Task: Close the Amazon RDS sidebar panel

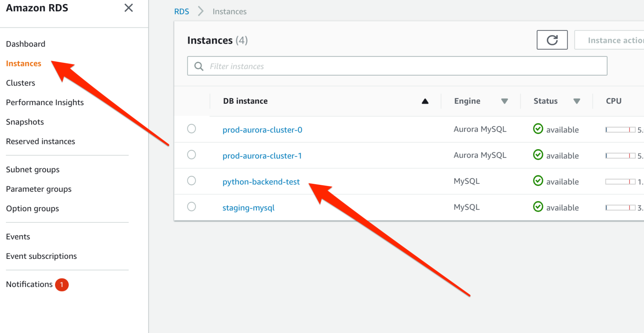Action: pos(129,8)
